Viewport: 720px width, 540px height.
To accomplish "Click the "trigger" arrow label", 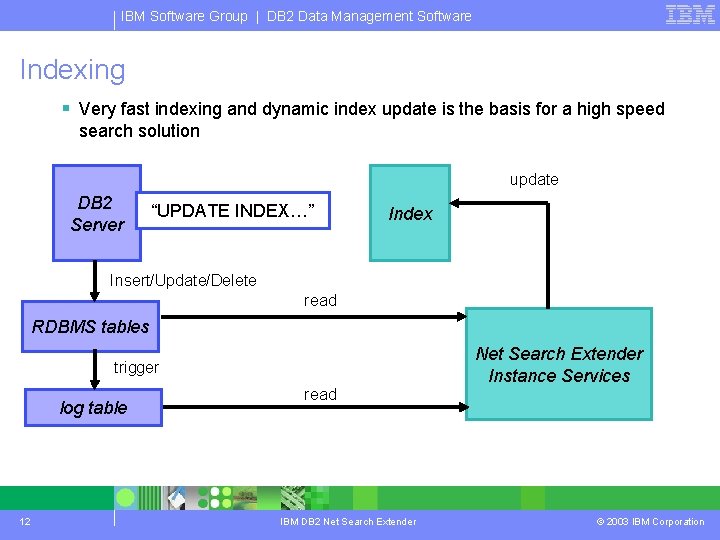I will pos(136,367).
